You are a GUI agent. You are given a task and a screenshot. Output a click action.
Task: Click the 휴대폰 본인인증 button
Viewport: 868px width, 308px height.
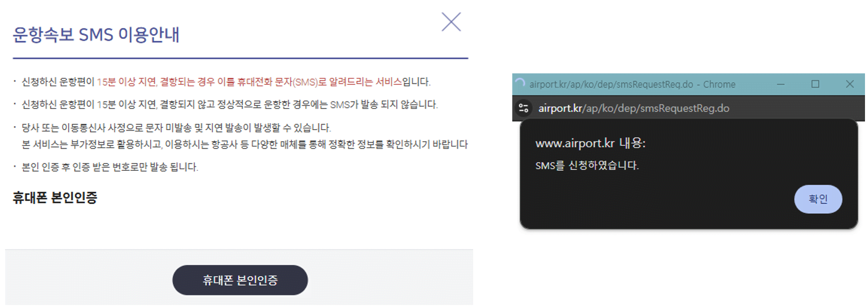coord(240,280)
